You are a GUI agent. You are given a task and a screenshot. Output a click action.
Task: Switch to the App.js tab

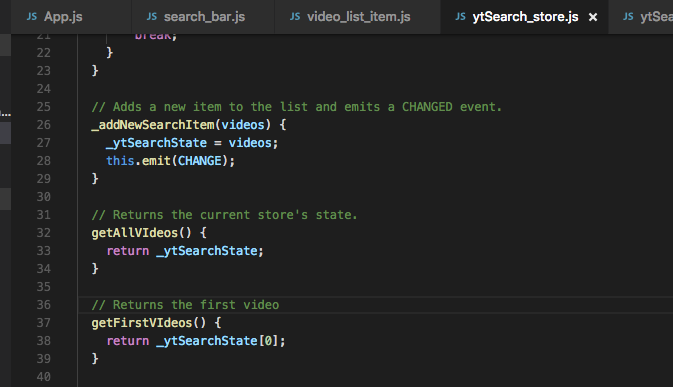tap(71, 17)
